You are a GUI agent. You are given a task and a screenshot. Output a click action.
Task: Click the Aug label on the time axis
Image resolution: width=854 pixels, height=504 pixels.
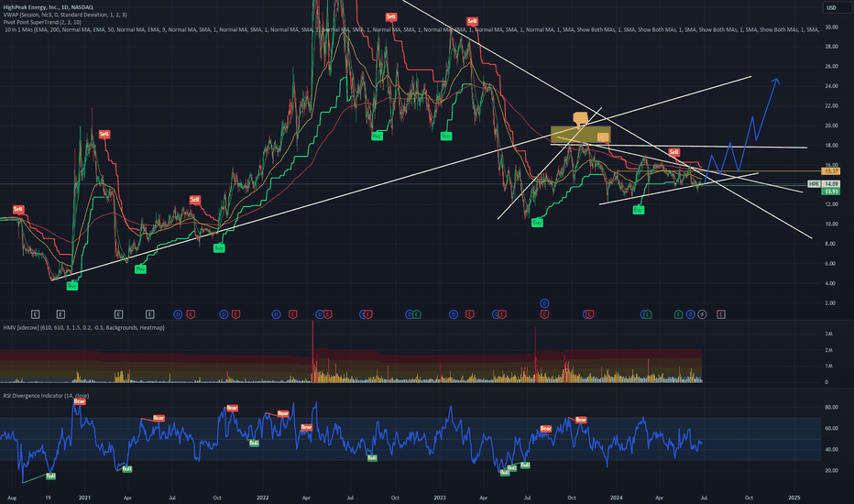12,498
